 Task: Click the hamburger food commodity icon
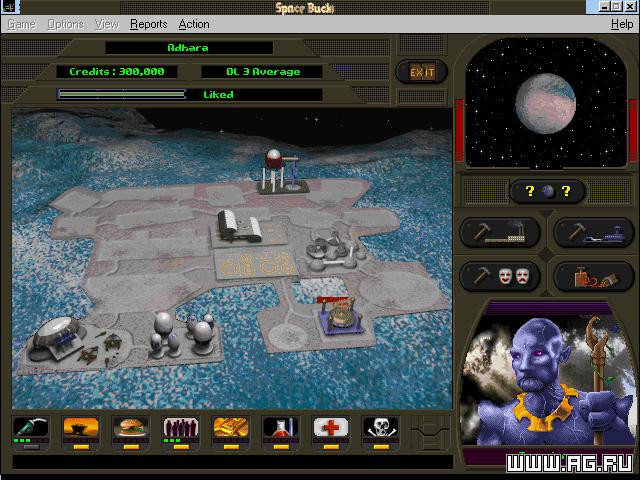pos(131,427)
